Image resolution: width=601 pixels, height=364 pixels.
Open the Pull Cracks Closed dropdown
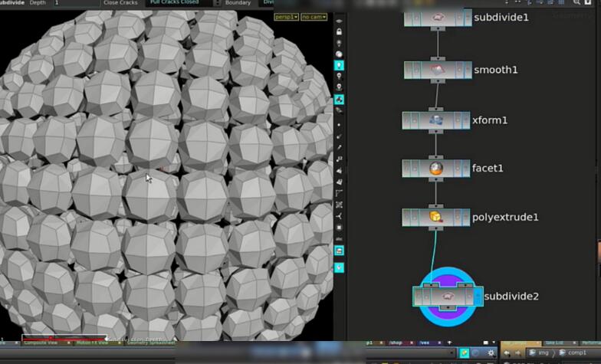[179, 2]
